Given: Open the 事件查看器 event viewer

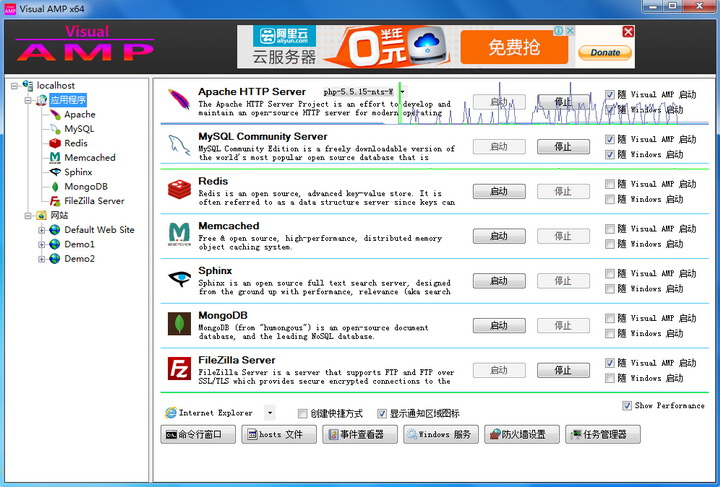Looking at the screenshot, I should point(360,434).
